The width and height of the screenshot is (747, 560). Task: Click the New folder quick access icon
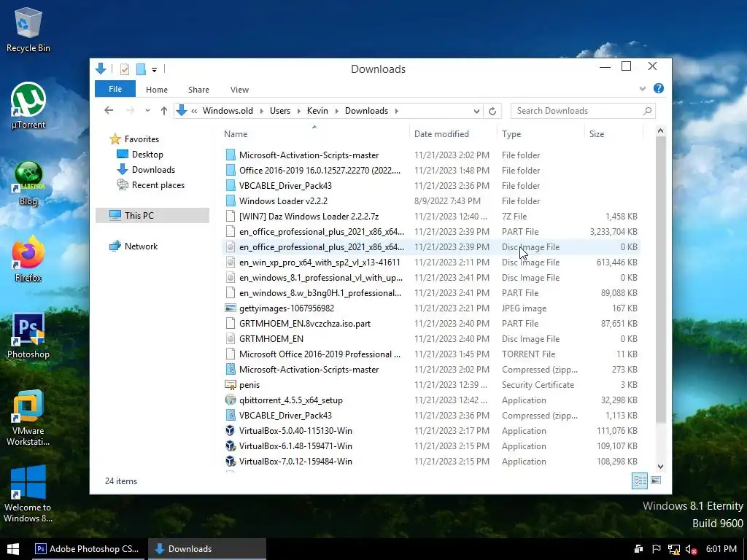tap(141, 69)
